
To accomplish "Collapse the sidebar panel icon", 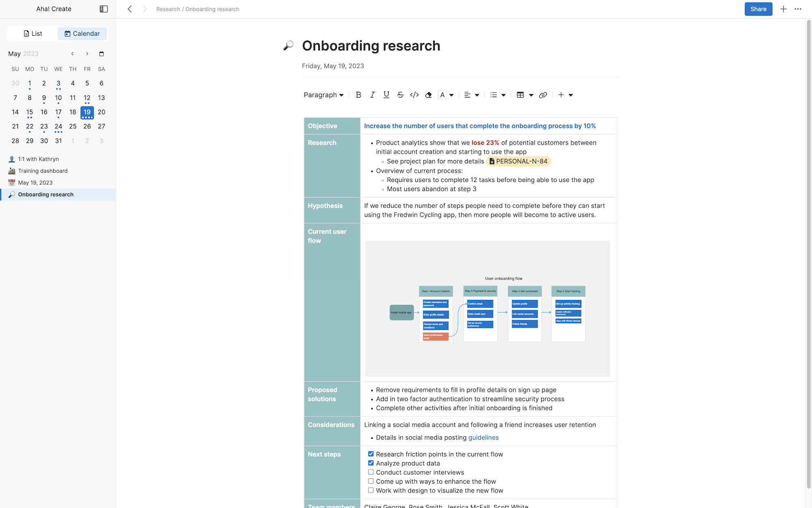I will click(104, 9).
